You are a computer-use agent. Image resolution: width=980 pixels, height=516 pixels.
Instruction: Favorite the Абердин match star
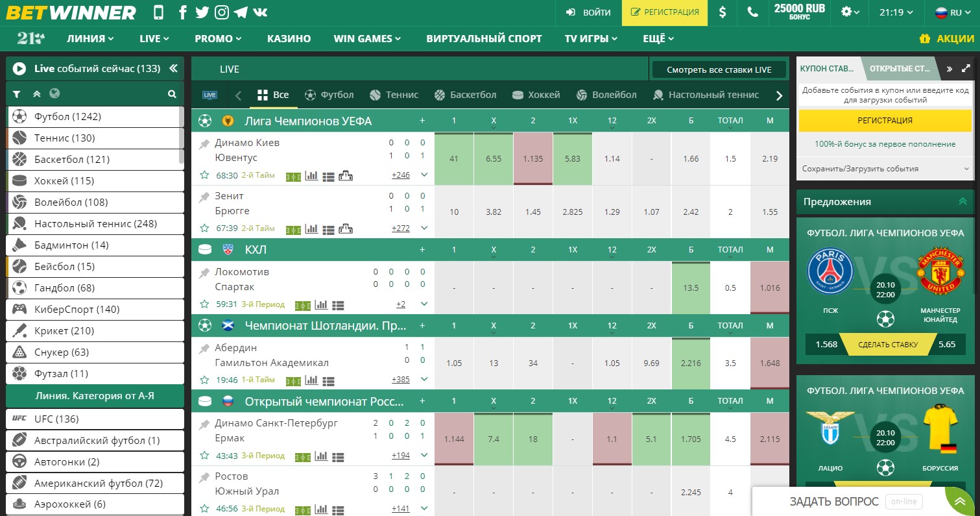pos(204,380)
